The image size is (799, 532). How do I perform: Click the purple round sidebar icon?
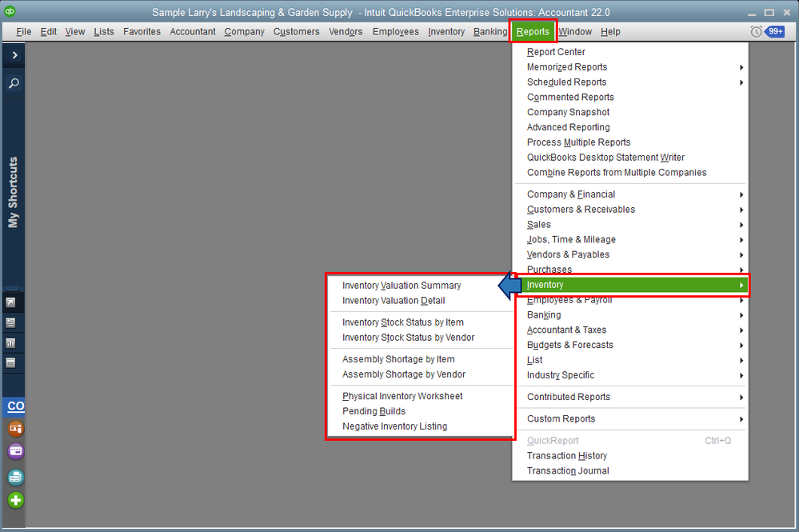click(x=16, y=451)
